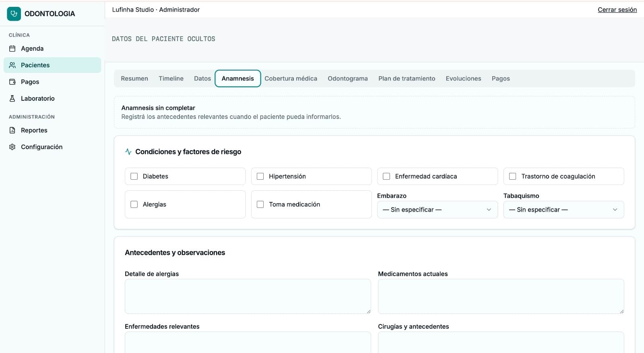Expand the Tabaquismo dropdown
644x353 pixels.
(x=563, y=210)
